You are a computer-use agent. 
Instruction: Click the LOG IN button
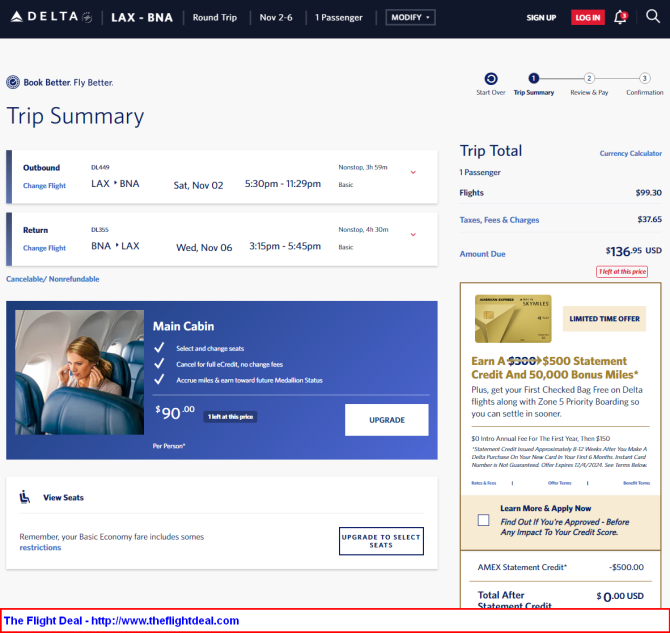point(588,18)
